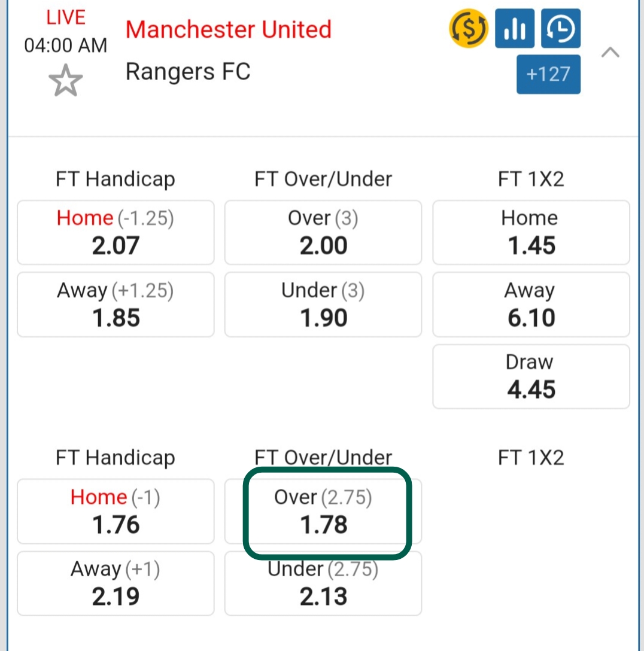Favorite this match with the star icon

coord(65,81)
